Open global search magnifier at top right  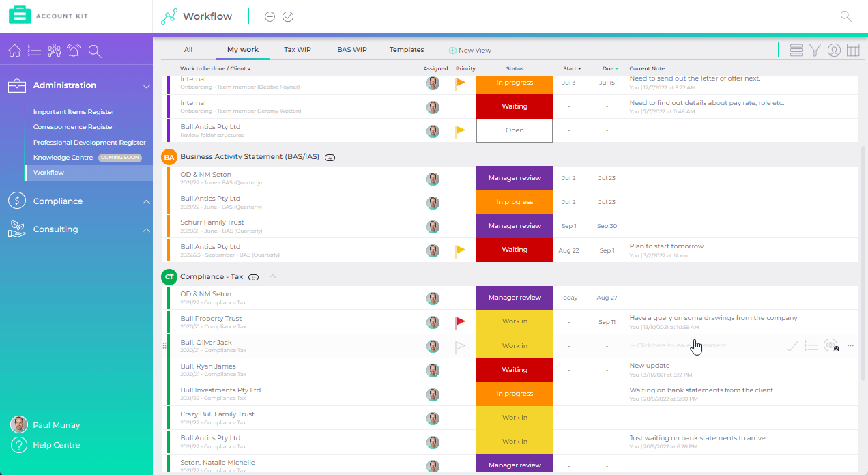coord(845,16)
